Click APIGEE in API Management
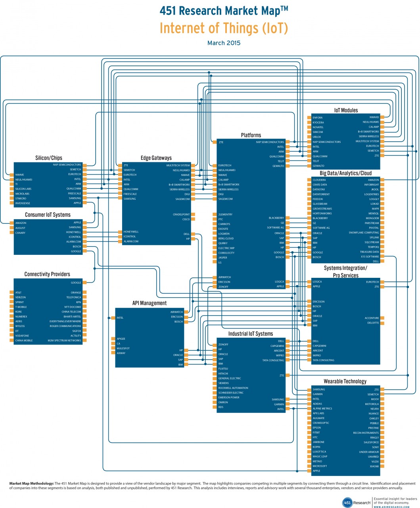This screenshot has height=508, width=420. [121, 339]
